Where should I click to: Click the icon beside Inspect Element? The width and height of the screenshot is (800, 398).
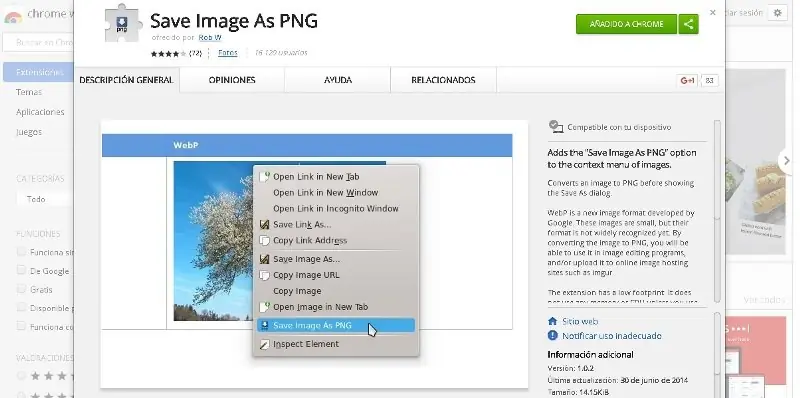264,344
